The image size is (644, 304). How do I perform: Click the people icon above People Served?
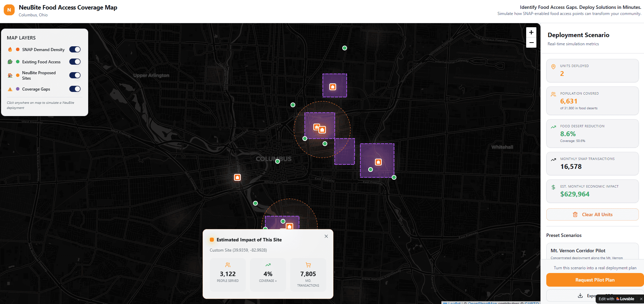point(228,265)
